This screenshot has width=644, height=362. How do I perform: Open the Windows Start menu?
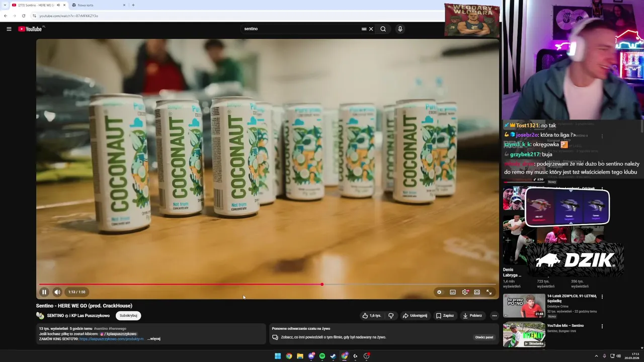tap(278, 356)
